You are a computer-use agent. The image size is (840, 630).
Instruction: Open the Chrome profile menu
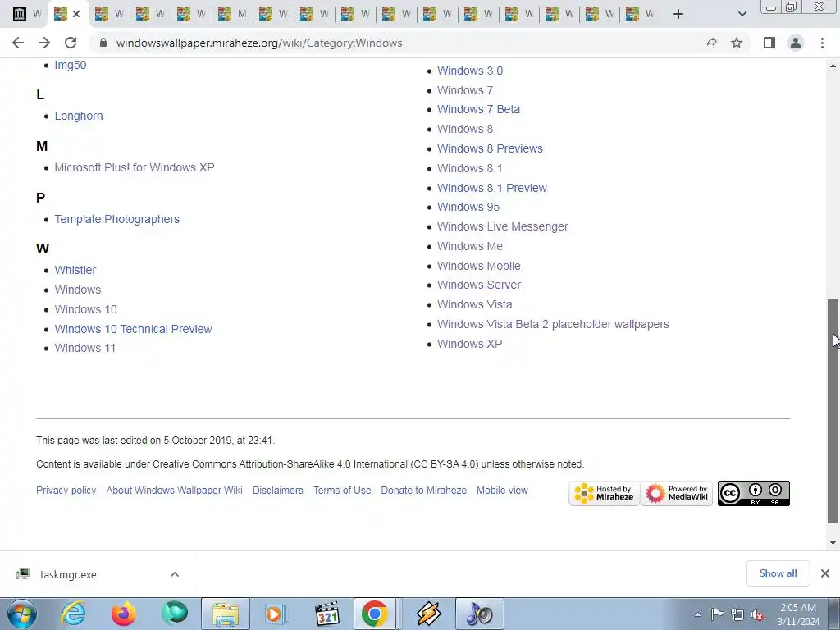coord(796,43)
